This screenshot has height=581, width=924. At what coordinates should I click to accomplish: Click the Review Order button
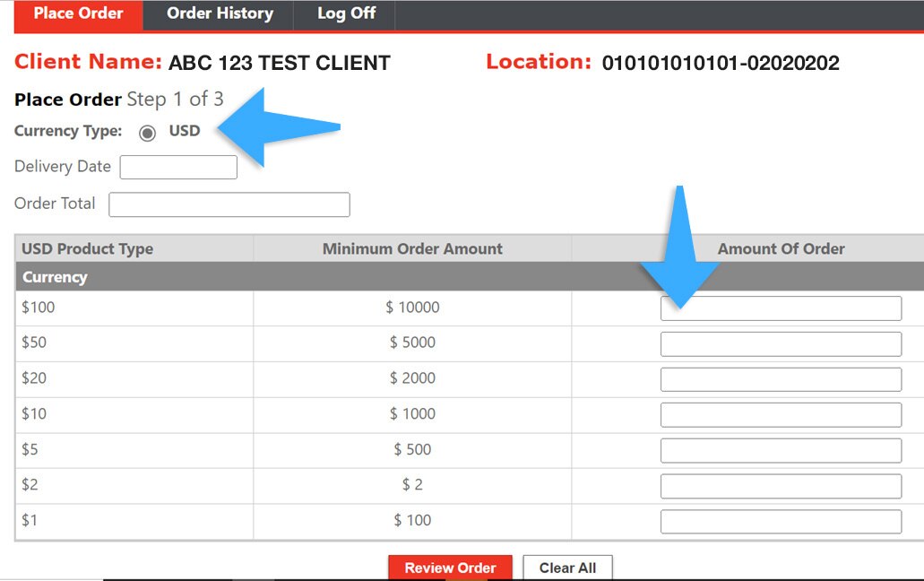pyautogui.click(x=450, y=568)
